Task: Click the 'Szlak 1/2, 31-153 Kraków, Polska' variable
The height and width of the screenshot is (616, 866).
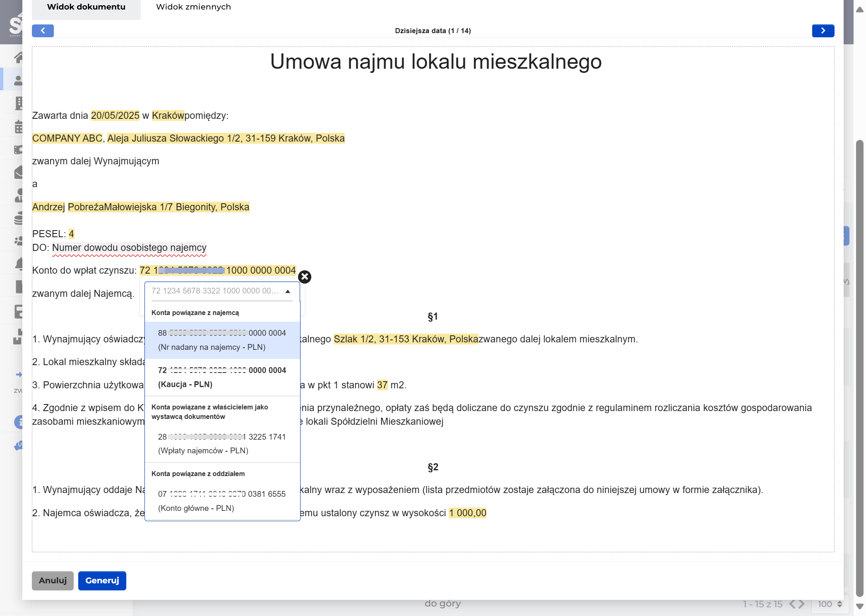Action: 406,339
